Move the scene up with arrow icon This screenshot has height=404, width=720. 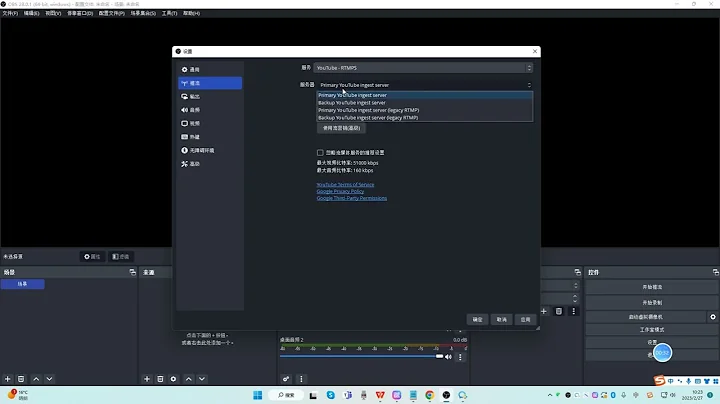pos(36,379)
